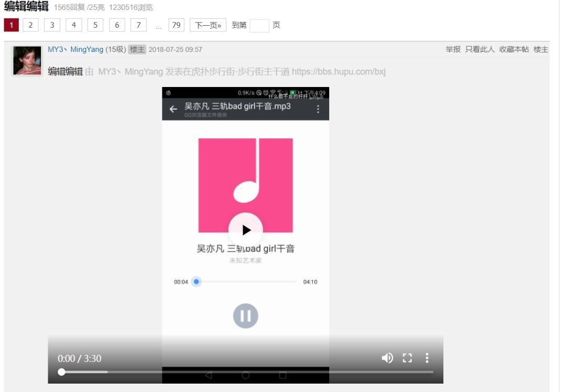Screen dimensions: 566x392
Task: Open the three-dot menu beside the mp3 title
Action: click(x=318, y=109)
